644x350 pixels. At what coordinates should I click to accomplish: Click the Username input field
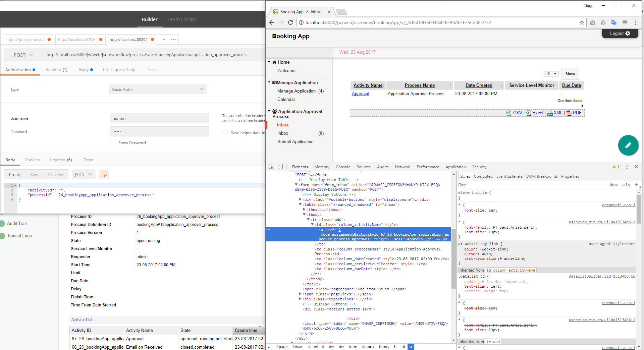pos(159,118)
